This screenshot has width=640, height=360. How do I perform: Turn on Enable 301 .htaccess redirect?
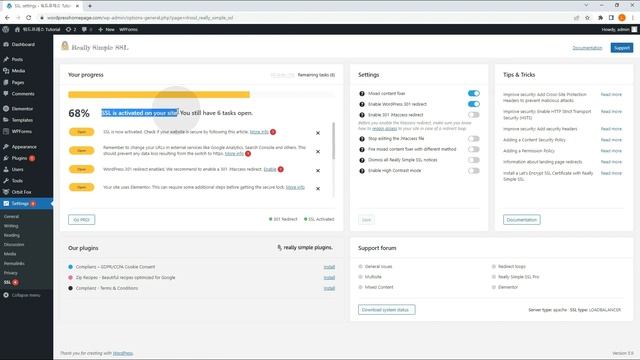(473, 115)
